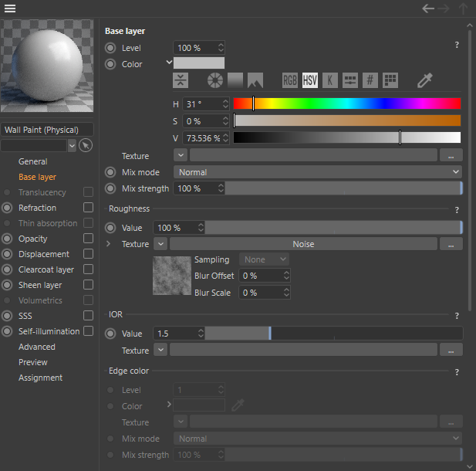Open the IOR Texture dropdown arrow
Screen dimensions: 476x471
coord(160,350)
